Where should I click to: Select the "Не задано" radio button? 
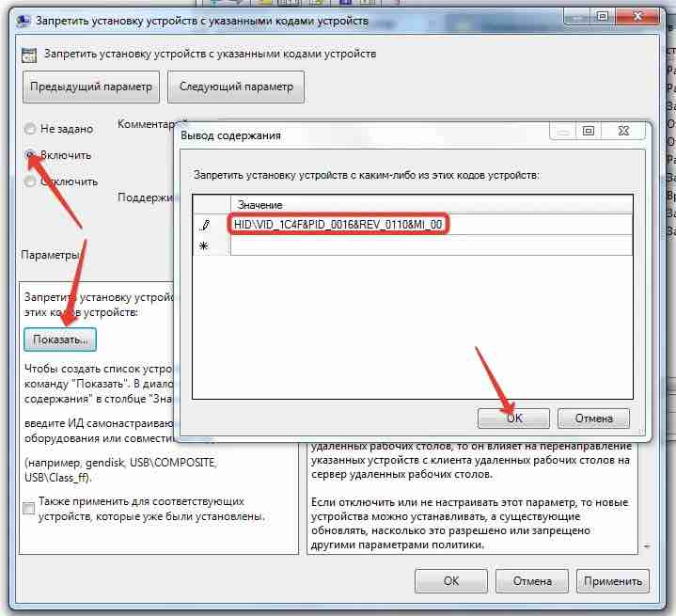[31, 128]
